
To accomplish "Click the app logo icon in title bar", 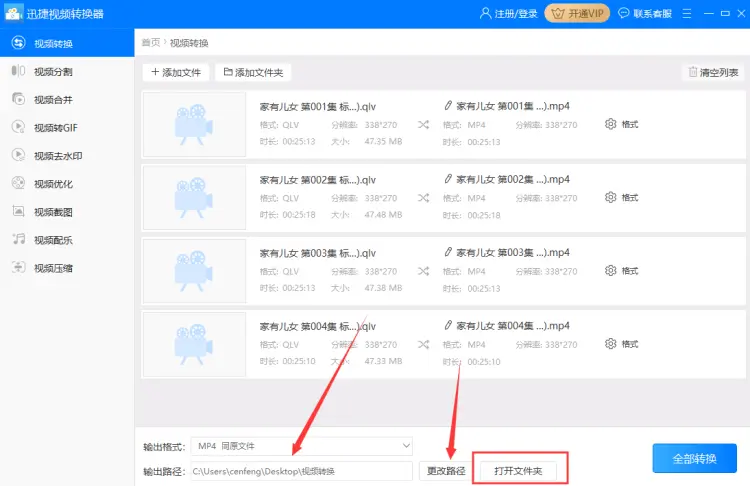I will point(13,13).
